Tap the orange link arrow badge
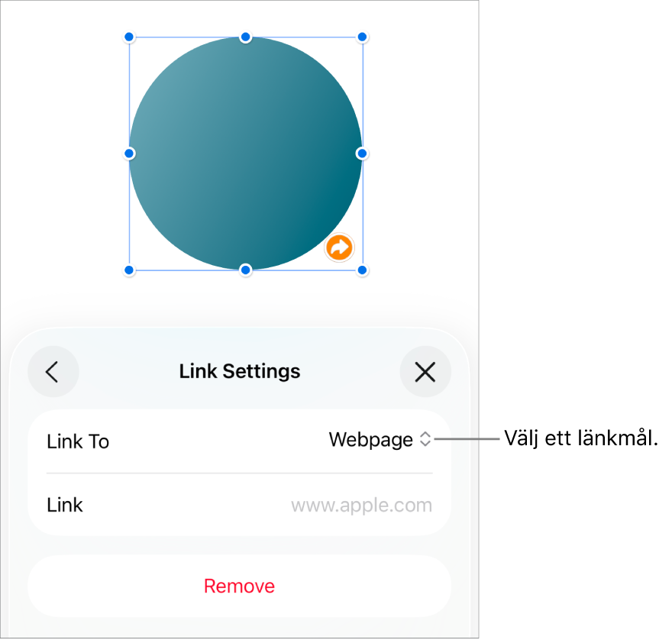Viewport: 672px width, 640px height. pyautogui.click(x=339, y=247)
